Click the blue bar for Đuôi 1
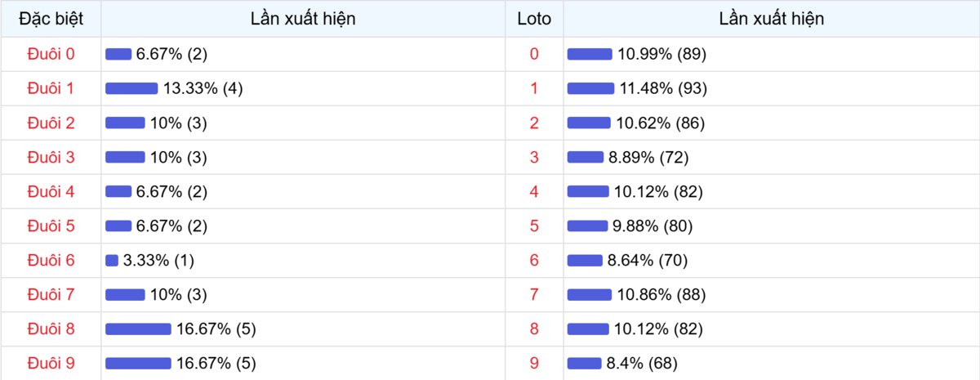This screenshot has height=380, width=980. coord(131,88)
